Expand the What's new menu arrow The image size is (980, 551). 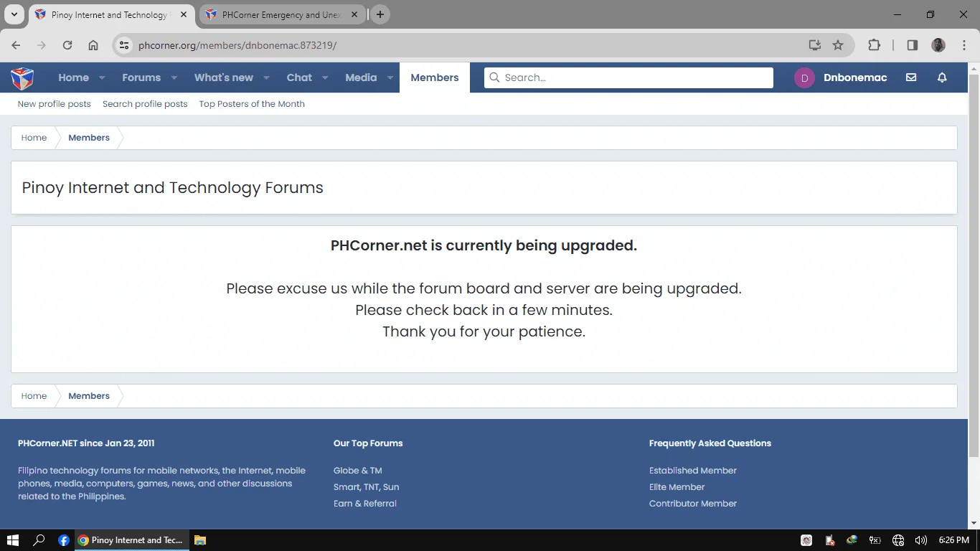(266, 77)
